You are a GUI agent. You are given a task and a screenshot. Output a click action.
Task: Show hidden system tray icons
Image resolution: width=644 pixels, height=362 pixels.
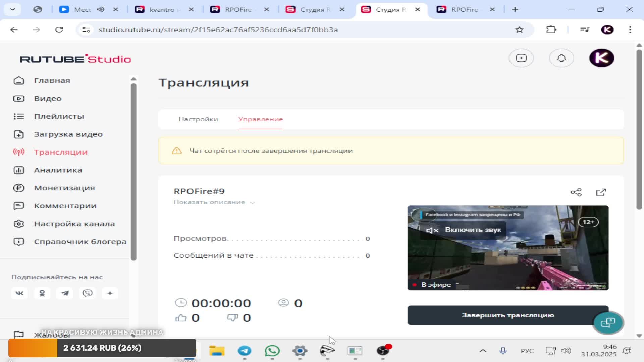[x=483, y=351]
